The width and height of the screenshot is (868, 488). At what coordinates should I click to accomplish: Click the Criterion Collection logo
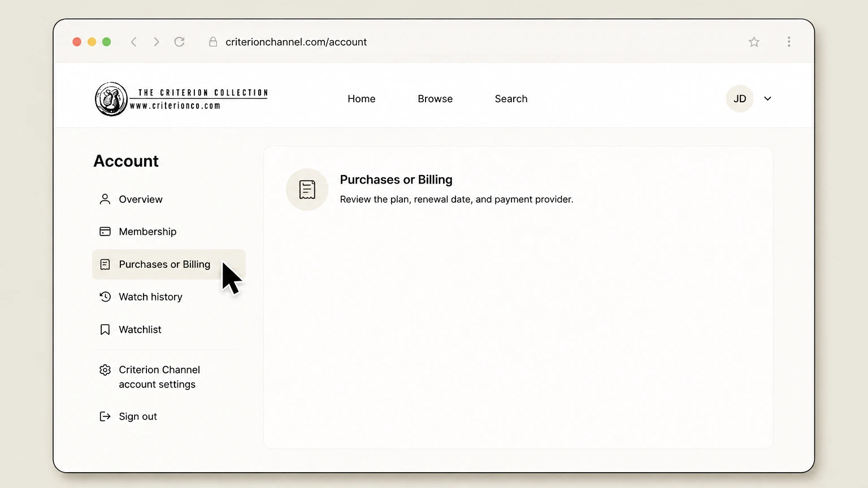181,99
